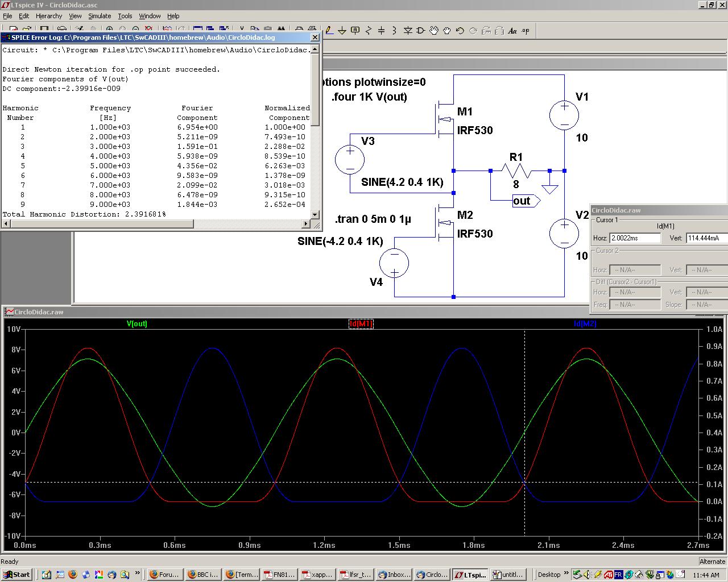Click the Cursor 1 Horz value field

(635, 238)
